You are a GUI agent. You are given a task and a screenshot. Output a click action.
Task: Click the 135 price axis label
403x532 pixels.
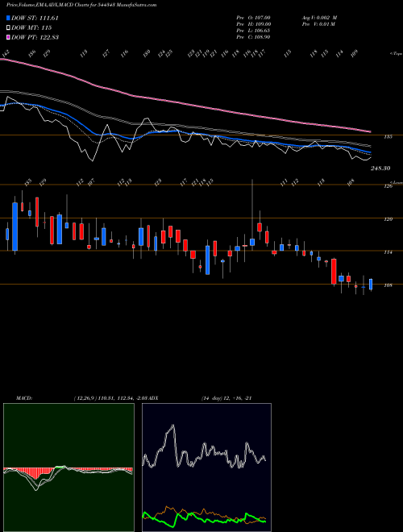tap(388, 137)
